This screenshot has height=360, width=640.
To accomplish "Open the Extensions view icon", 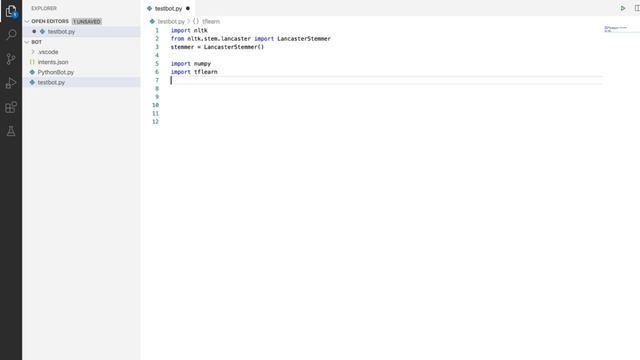I will point(11,107).
